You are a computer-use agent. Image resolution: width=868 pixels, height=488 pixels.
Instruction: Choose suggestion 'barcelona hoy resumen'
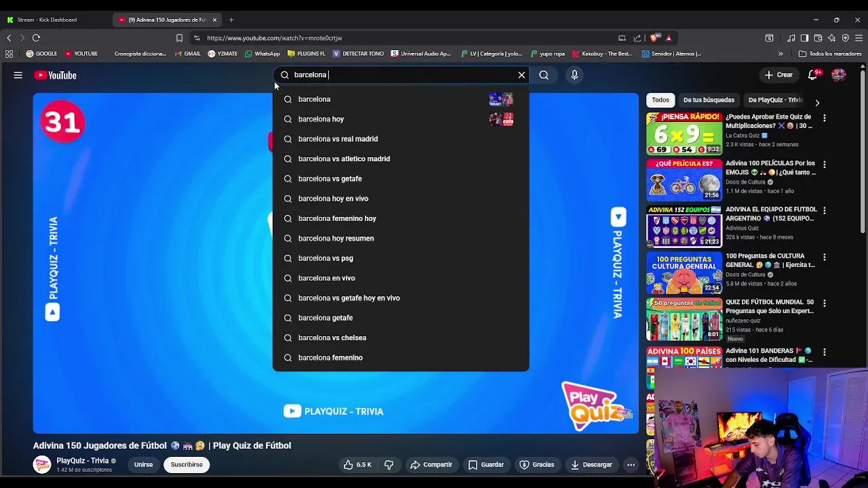pyautogui.click(x=401, y=239)
